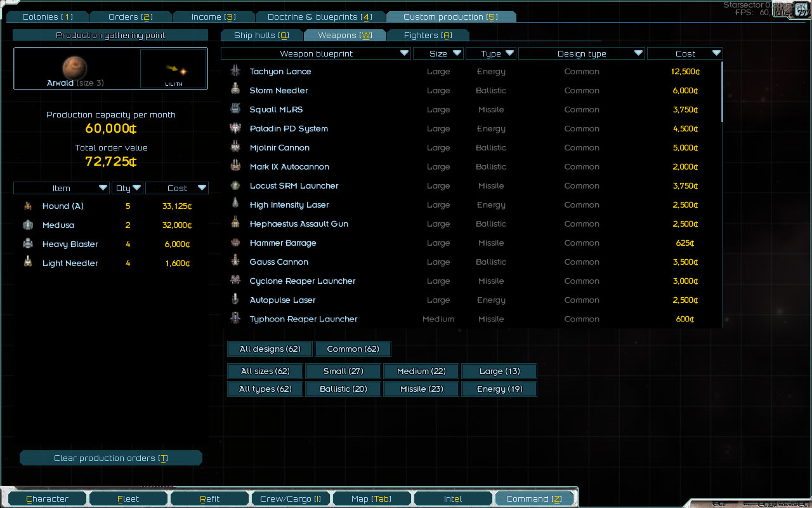
Task: Click the Locust SRM Launcher icon
Action: [235, 185]
